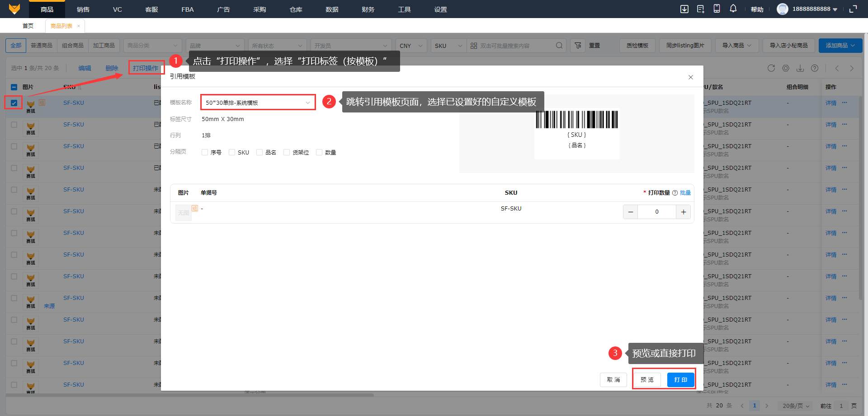
Task: Go to previous view with left chevron
Action: coord(837,68)
